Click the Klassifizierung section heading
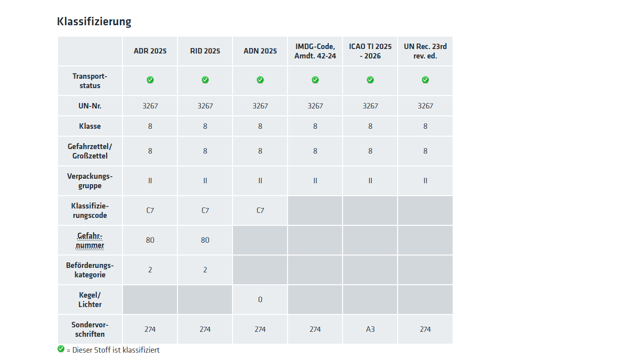 pyautogui.click(x=94, y=22)
